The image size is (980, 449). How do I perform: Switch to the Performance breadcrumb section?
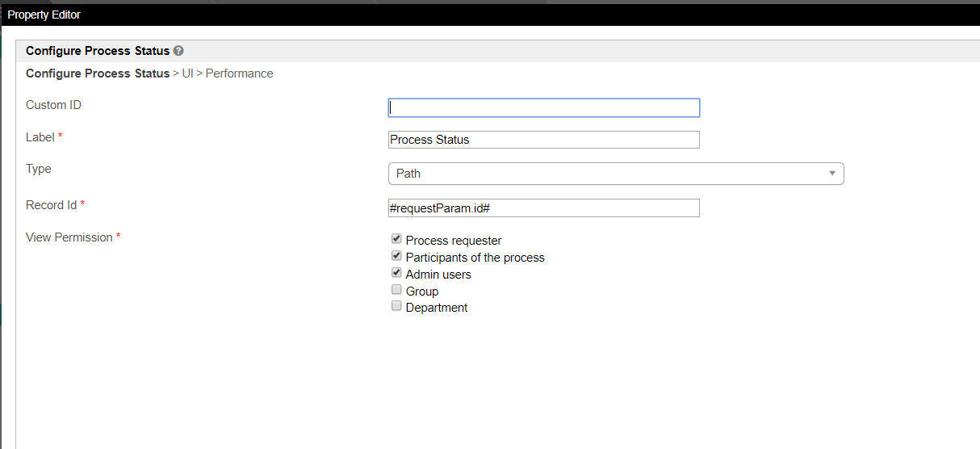(x=239, y=73)
